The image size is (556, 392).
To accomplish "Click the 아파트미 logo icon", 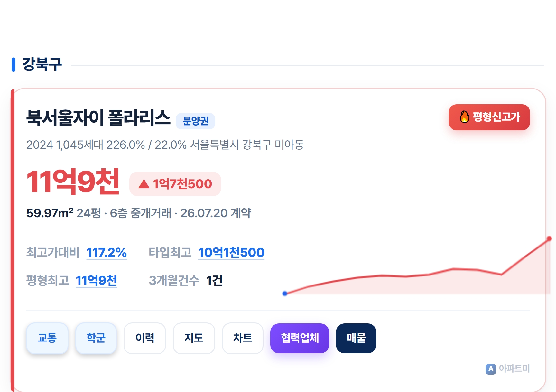I will (491, 369).
